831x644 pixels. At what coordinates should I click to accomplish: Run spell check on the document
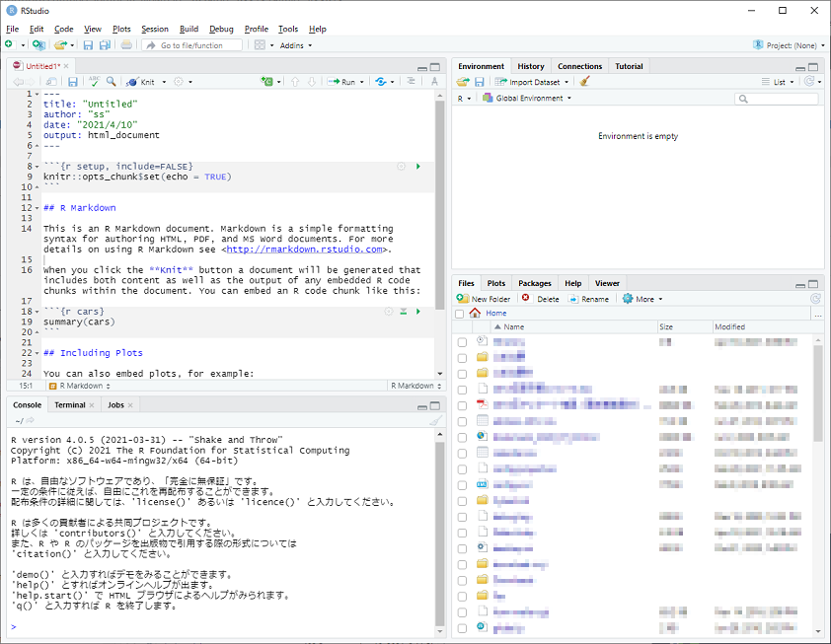(95, 81)
